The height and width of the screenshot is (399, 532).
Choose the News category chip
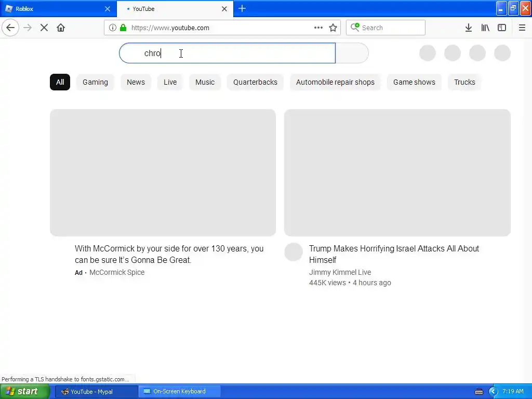point(136,82)
